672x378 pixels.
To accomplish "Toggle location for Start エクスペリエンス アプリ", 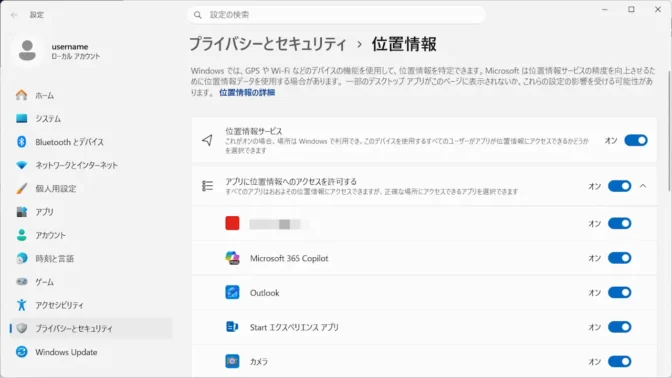I will tap(619, 327).
